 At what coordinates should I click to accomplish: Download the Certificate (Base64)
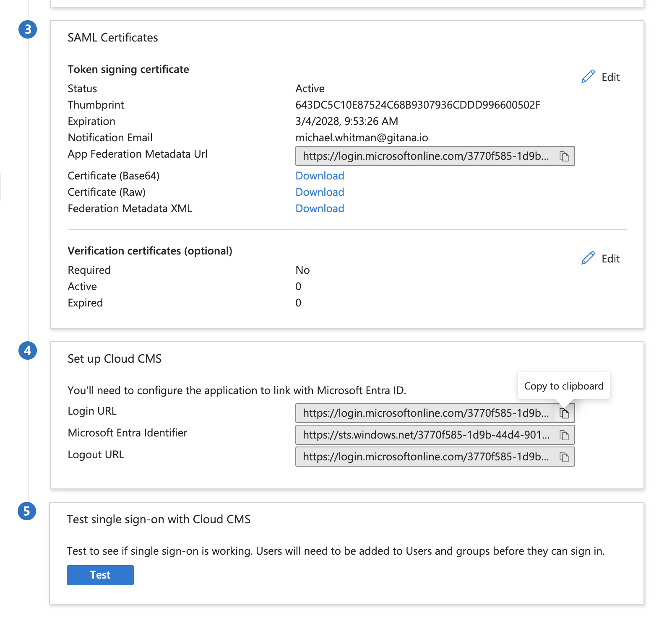click(x=320, y=176)
